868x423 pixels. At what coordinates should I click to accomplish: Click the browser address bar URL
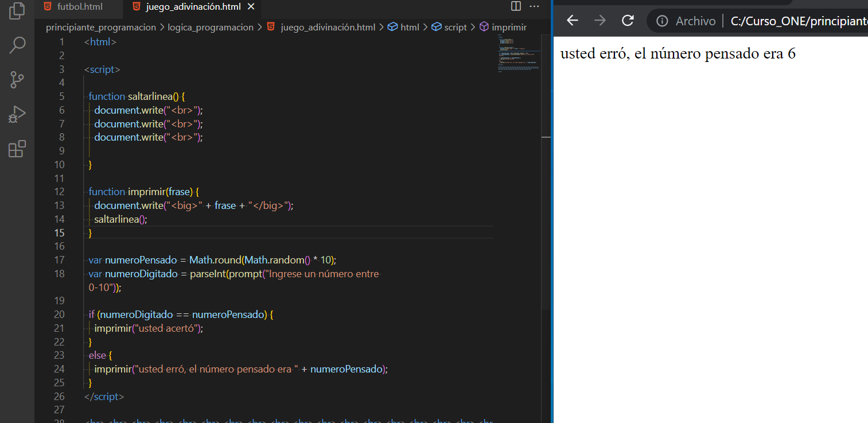pyautogui.click(x=799, y=21)
